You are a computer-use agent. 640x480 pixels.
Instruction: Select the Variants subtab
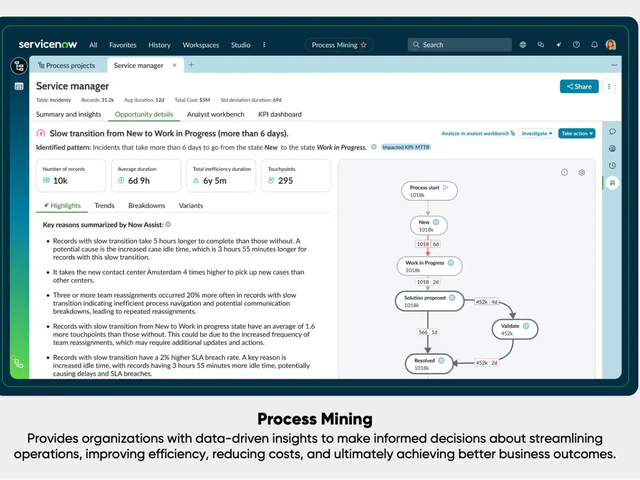(x=191, y=206)
